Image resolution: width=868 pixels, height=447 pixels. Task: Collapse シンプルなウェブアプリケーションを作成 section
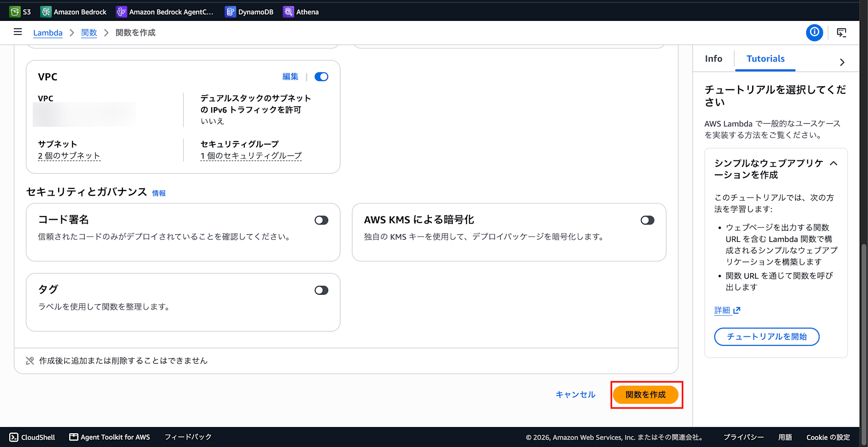coord(834,164)
